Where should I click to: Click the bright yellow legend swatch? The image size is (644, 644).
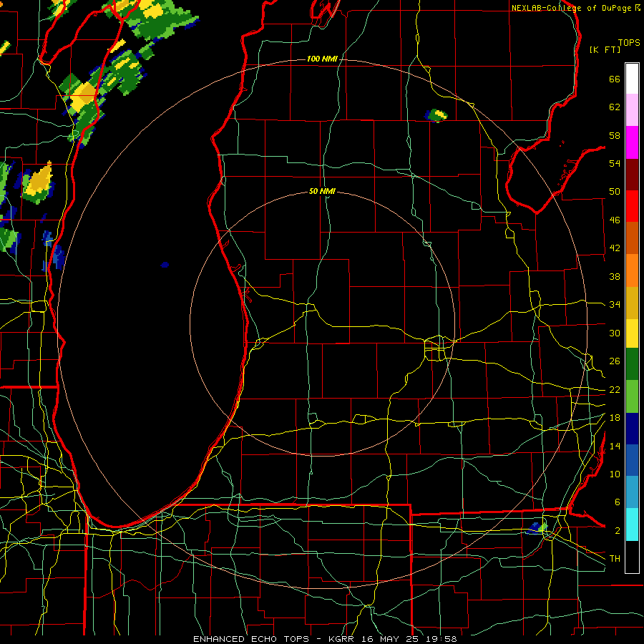pyautogui.click(x=632, y=333)
